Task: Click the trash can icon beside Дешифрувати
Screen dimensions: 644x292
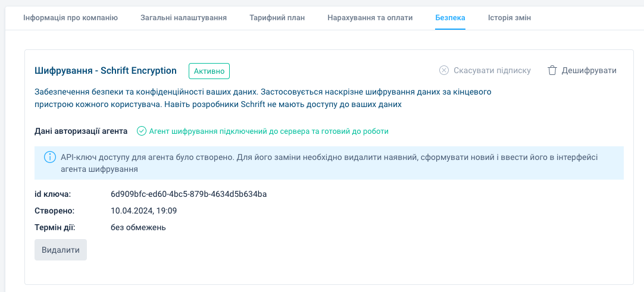Action: coord(552,70)
